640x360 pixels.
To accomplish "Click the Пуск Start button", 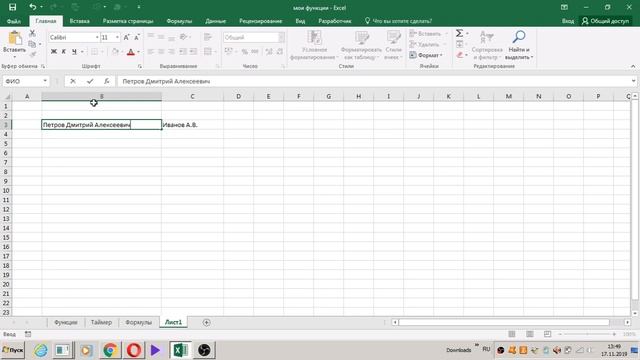I will tap(12, 350).
